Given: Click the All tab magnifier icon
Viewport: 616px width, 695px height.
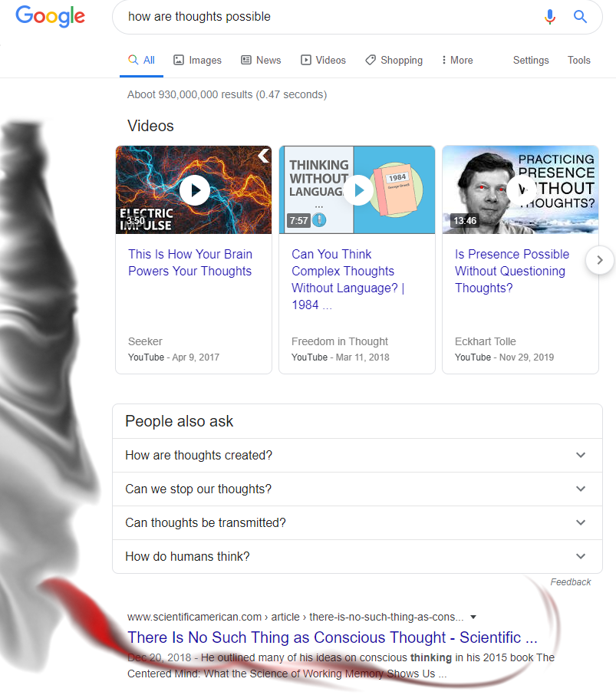Looking at the screenshot, I should click(133, 59).
